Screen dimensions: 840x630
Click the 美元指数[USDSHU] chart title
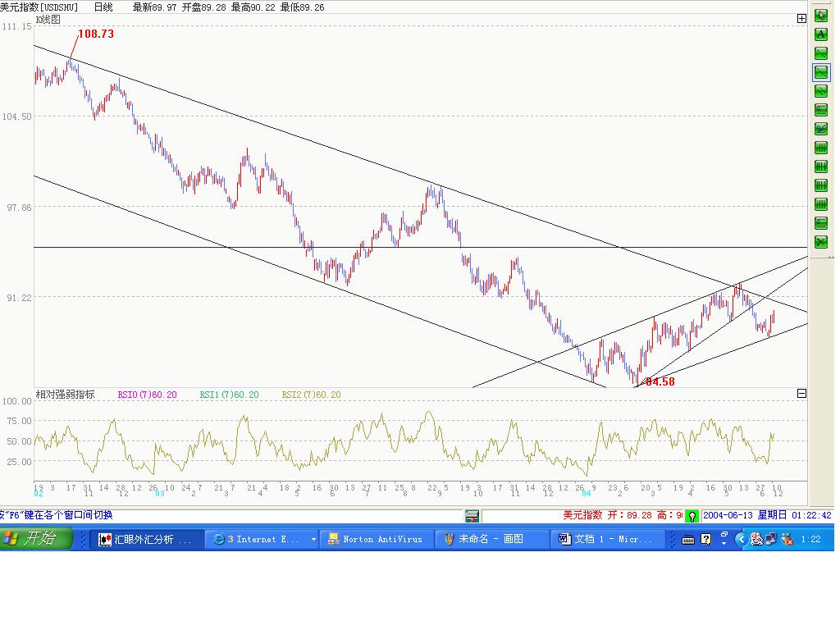click(x=39, y=7)
